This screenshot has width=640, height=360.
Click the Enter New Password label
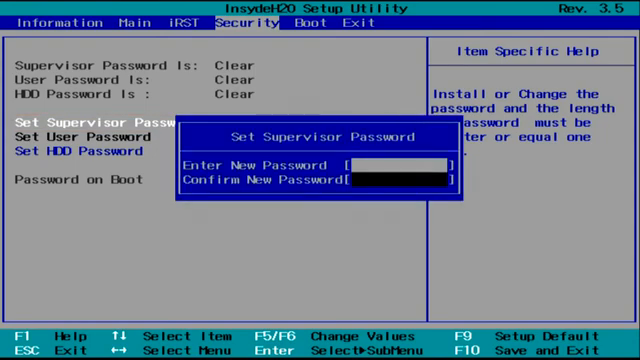[255, 165]
